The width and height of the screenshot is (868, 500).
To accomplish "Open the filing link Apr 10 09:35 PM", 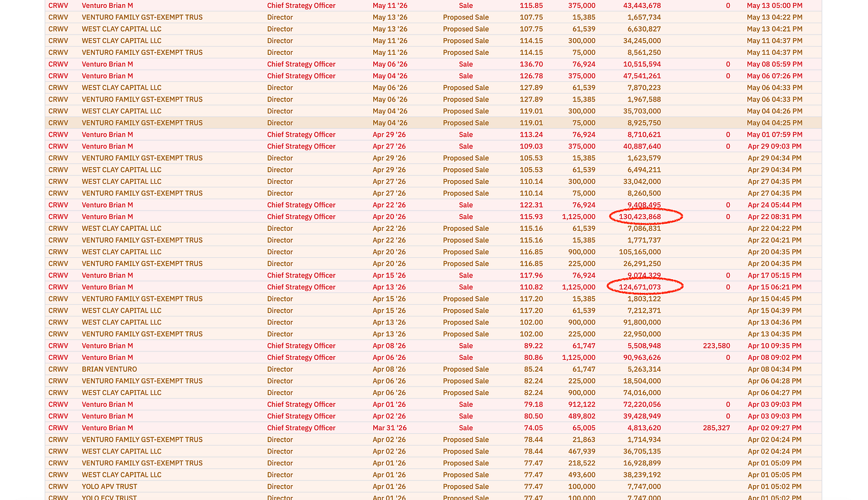I will pyautogui.click(x=774, y=345).
